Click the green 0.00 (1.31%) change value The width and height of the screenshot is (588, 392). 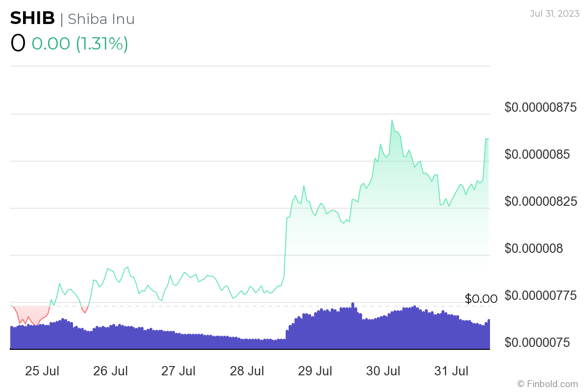pyautogui.click(x=80, y=44)
